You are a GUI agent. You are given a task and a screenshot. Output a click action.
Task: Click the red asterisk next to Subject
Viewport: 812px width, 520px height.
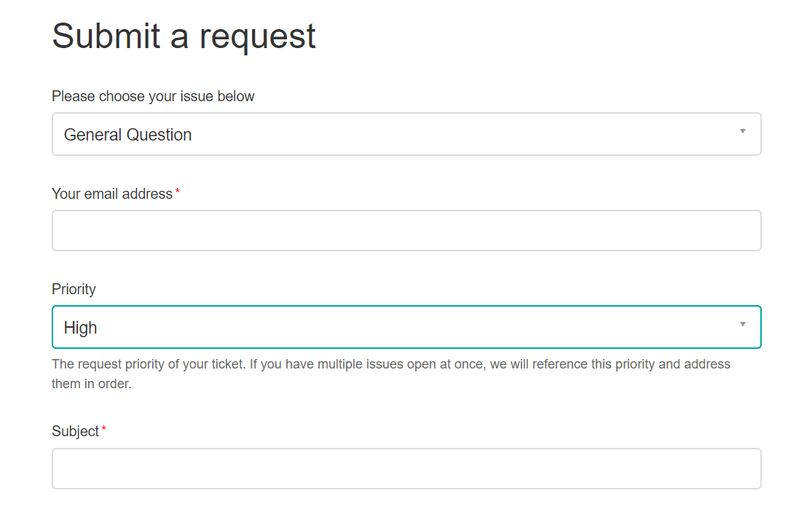103,430
